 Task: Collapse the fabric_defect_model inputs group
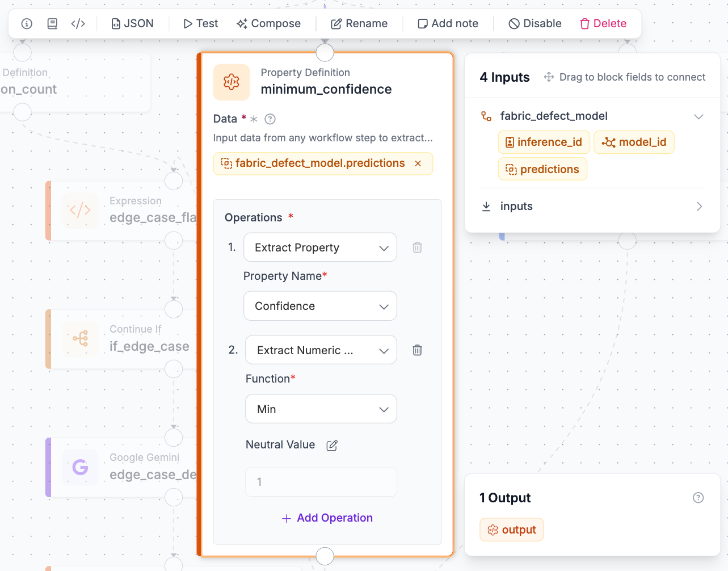pos(698,116)
